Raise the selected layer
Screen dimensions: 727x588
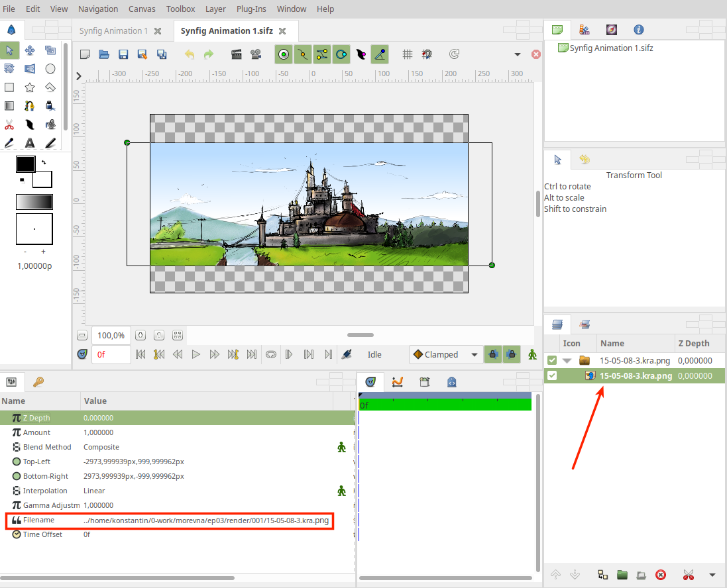tap(555, 575)
